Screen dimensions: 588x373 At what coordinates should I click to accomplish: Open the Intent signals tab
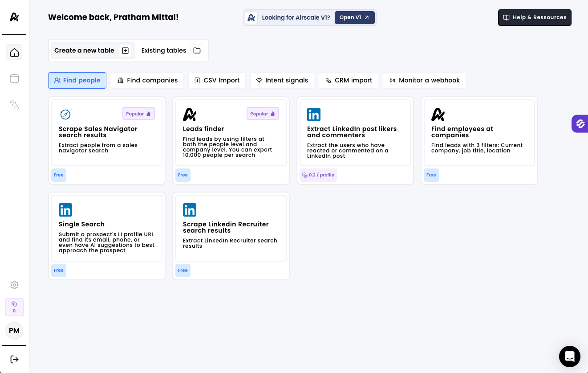point(282,81)
